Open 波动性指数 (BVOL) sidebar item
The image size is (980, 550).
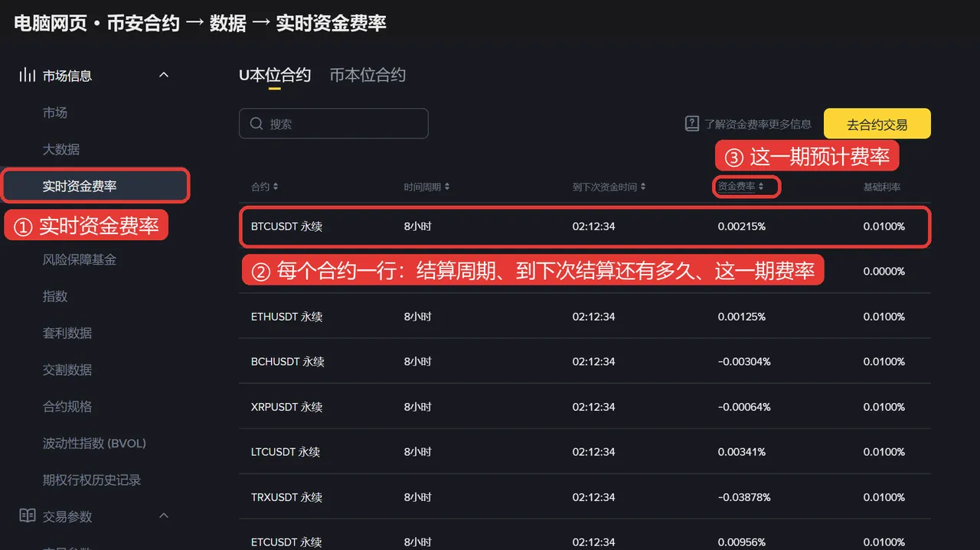click(x=94, y=443)
